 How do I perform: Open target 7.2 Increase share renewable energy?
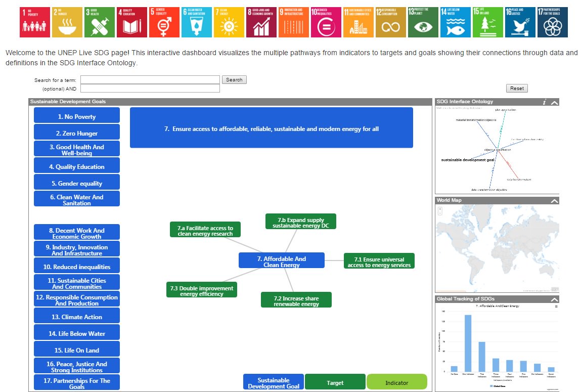click(x=296, y=300)
